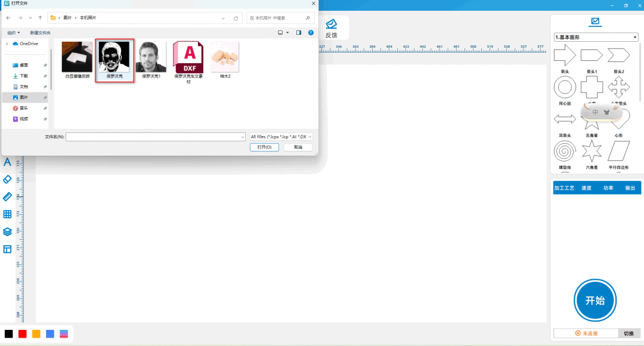This screenshot has width=644, height=346.
Task: Open the 1.基本图形 shape category dropdown
Action: (x=596, y=38)
